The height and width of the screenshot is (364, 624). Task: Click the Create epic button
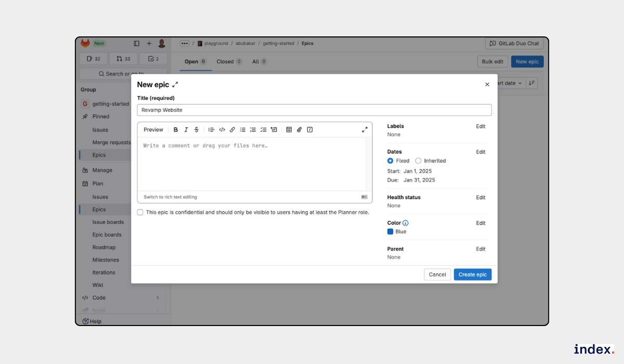[x=472, y=275]
